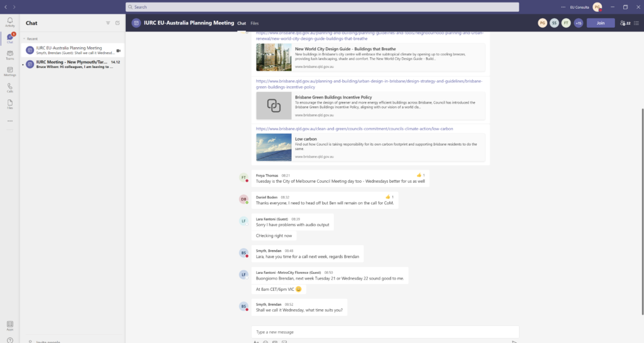Open the Buildings that Breathe preview thumbnail
The image size is (644, 343).
[x=274, y=57]
